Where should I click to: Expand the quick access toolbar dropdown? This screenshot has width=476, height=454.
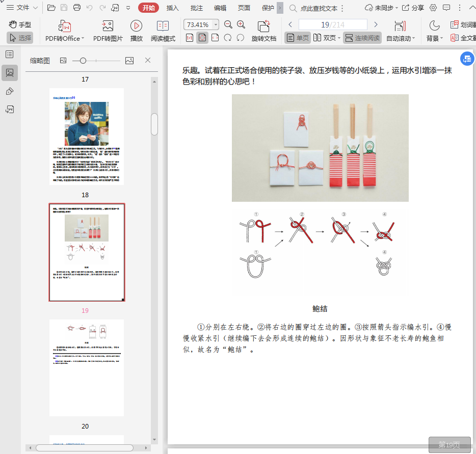pos(128,8)
